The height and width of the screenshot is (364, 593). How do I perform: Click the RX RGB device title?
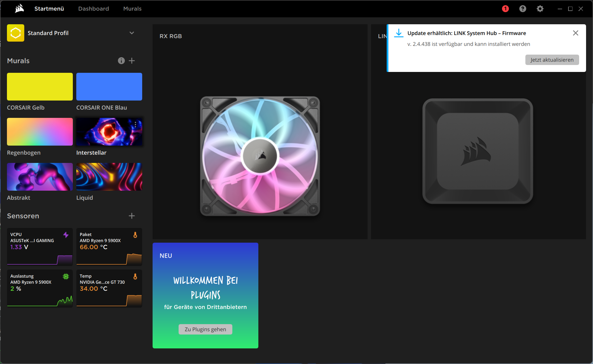[171, 36]
